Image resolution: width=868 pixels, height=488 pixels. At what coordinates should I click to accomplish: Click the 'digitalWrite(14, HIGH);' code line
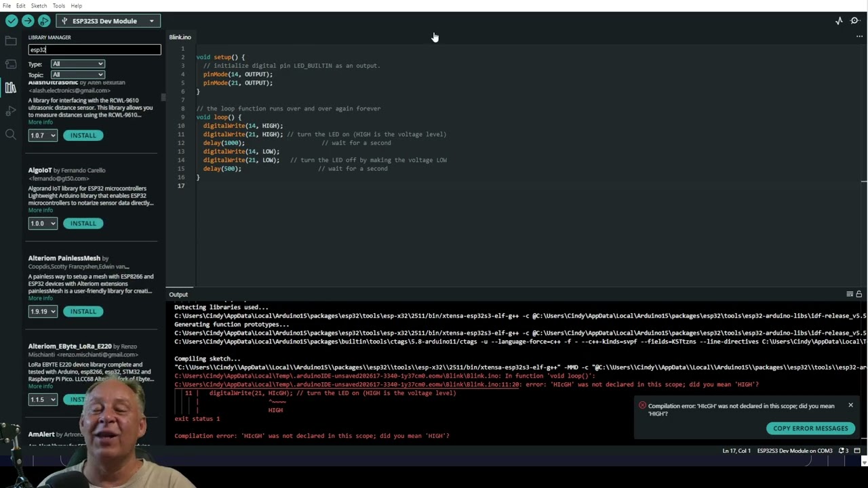click(243, 126)
